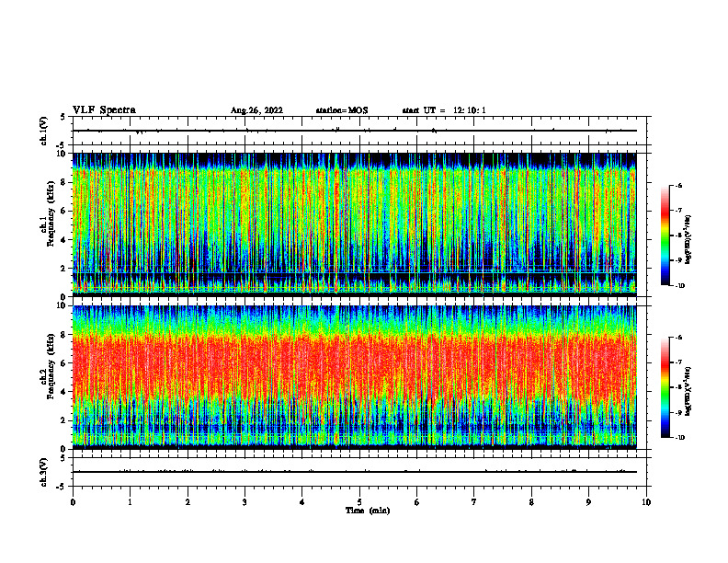Click time axis tick label '6'
Image resolution: width=728 pixels, height=563 pixels.
tap(417, 502)
